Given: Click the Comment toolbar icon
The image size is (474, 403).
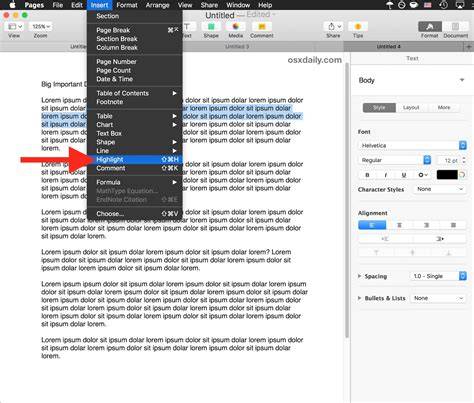Looking at the screenshot, I should pyautogui.click(x=262, y=27).
